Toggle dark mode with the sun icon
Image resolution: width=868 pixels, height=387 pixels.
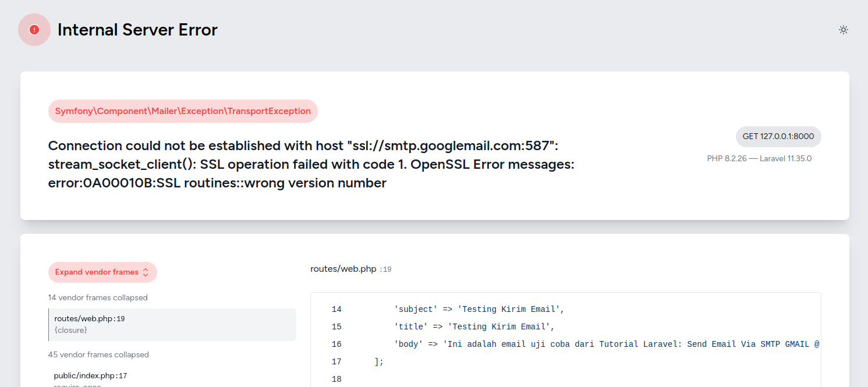[843, 29]
